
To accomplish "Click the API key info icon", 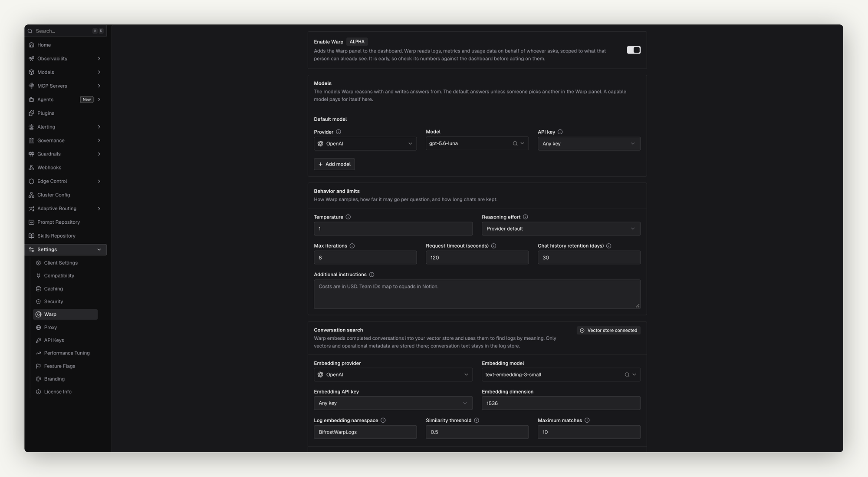I will [560, 132].
